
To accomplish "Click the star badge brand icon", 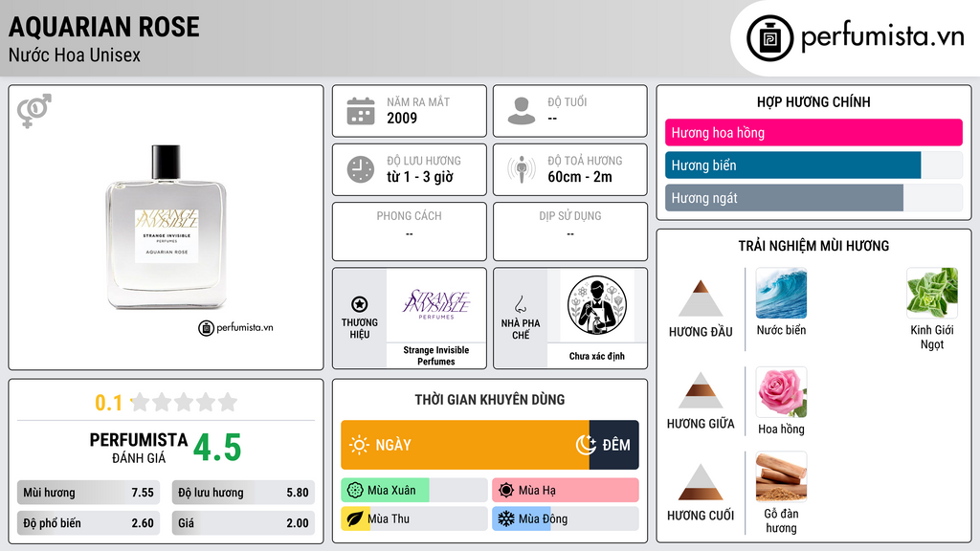I will click(360, 304).
